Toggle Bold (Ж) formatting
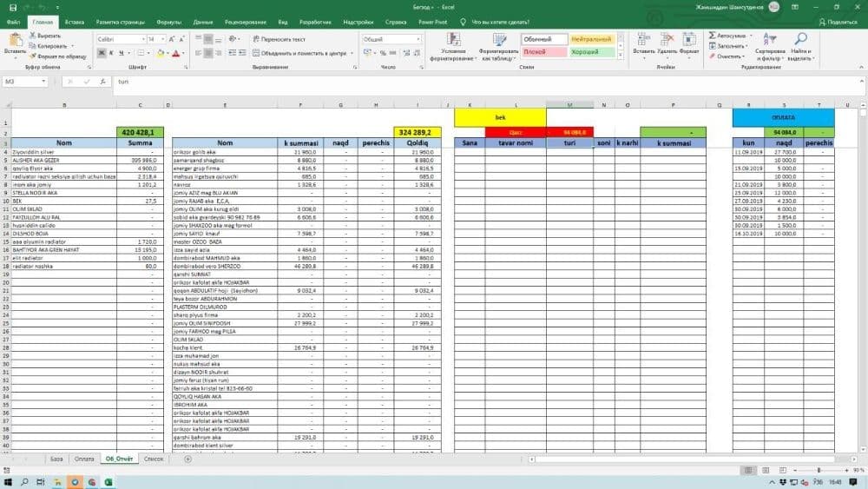 click(x=102, y=53)
